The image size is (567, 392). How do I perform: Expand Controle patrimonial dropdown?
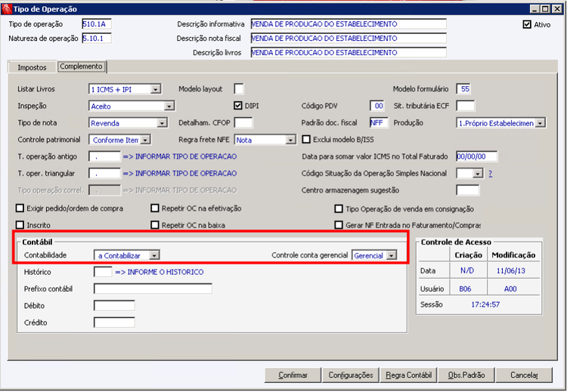click(145, 140)
